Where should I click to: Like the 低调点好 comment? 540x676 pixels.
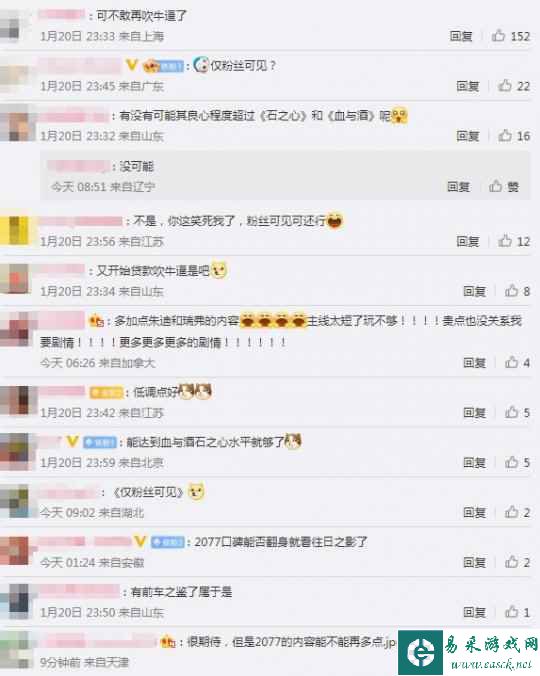click(x=511, y=413)
